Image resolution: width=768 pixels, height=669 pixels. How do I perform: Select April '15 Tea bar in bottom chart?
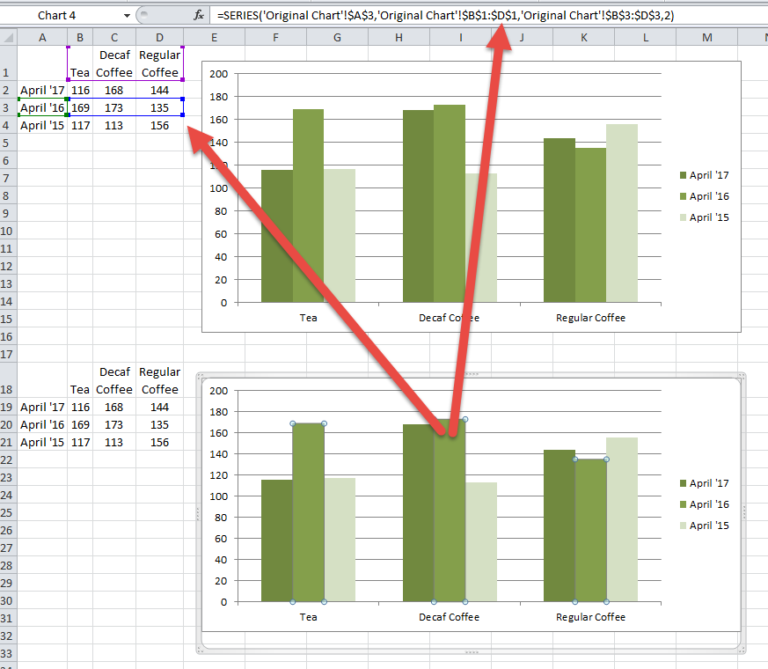click(340, 540)
